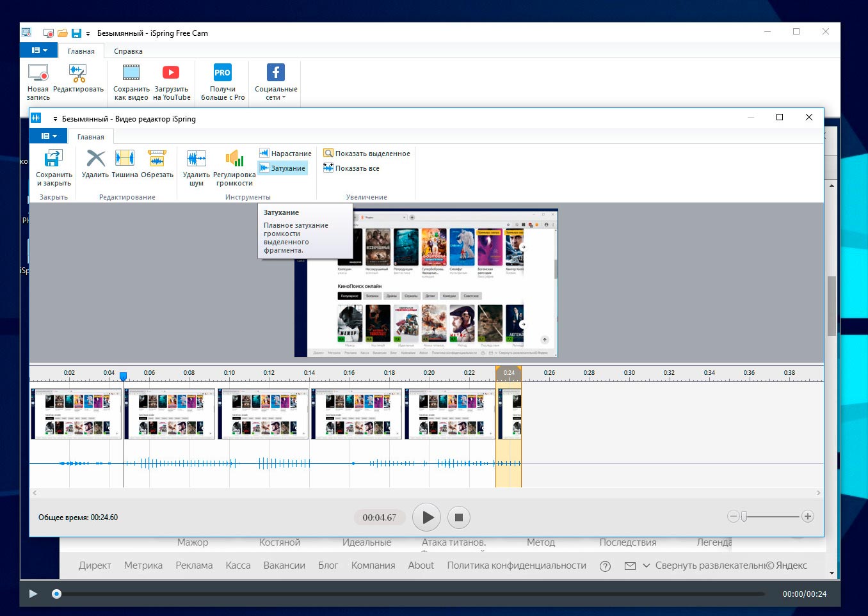The height and width of the screenshot is (616, 868).
Task: Play the bottom video player
Action: point(33,594)
